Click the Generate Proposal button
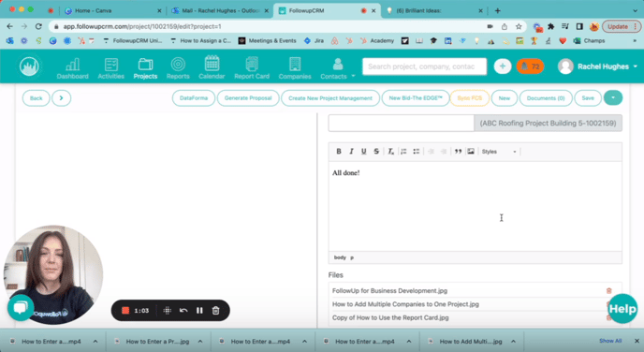 pyautogui.click(x=248, y=98)
